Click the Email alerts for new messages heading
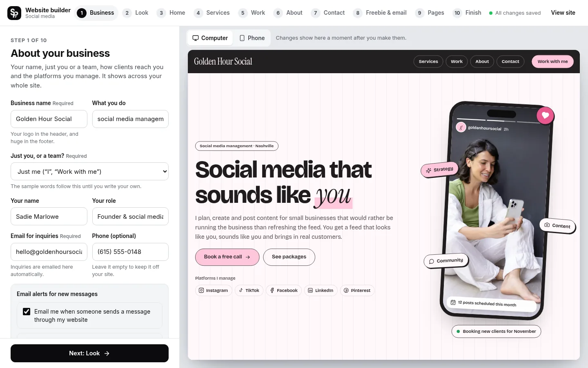This screenshot has width=588, height=368. (57, 294)
